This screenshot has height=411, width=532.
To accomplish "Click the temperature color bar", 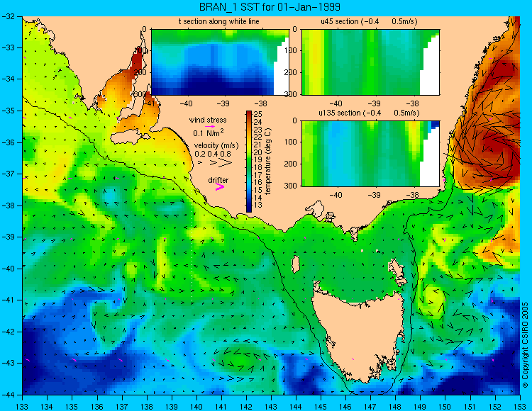I will (249, 162).
